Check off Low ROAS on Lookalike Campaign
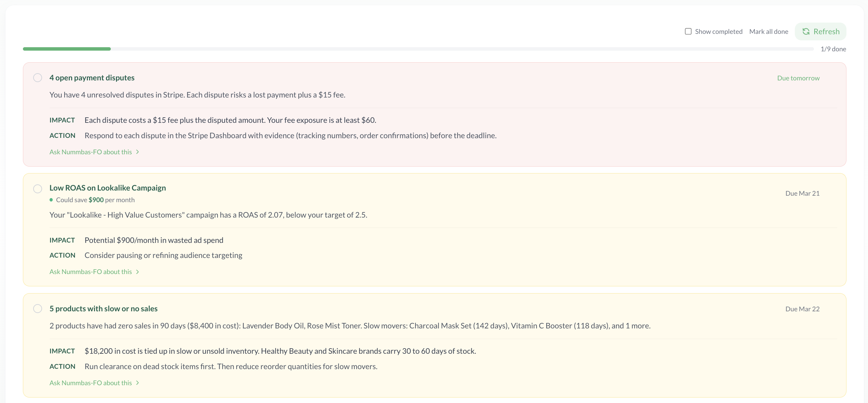The image size is (868, 403). pos(38,189)
